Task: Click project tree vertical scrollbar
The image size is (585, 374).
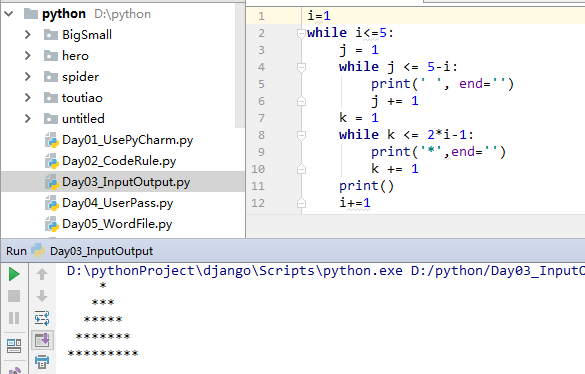Action: (x=240, y=65)
